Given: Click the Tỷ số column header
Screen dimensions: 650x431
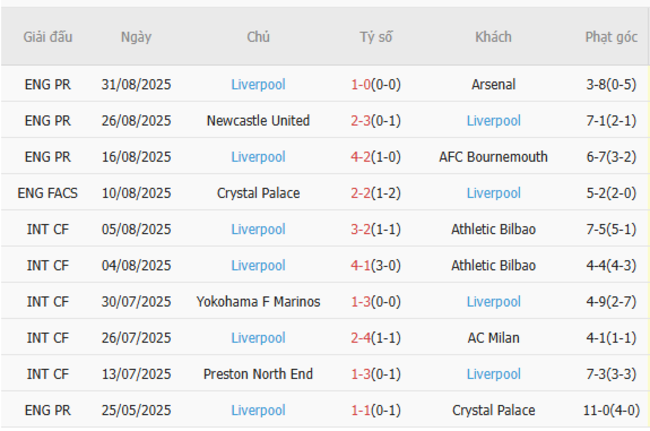Looking at the screenshot, I should 376,37.
